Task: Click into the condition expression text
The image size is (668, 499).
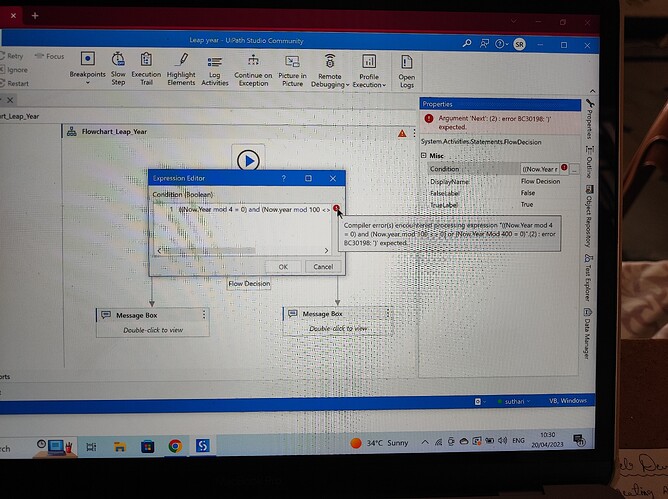Action: [254, 210]
